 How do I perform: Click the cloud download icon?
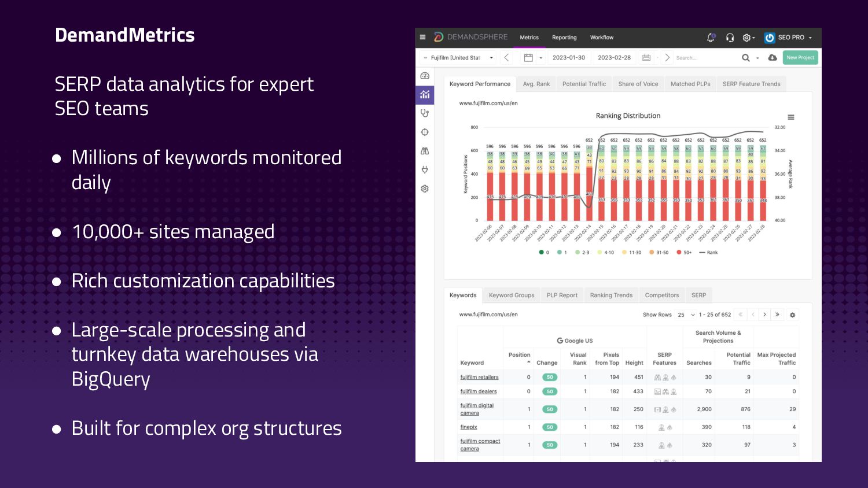point(773,58)
